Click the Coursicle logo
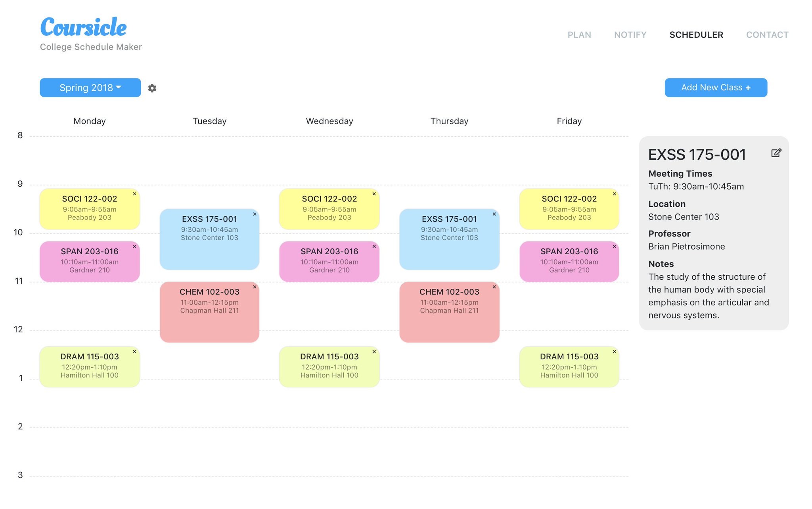 pos(83,27)
